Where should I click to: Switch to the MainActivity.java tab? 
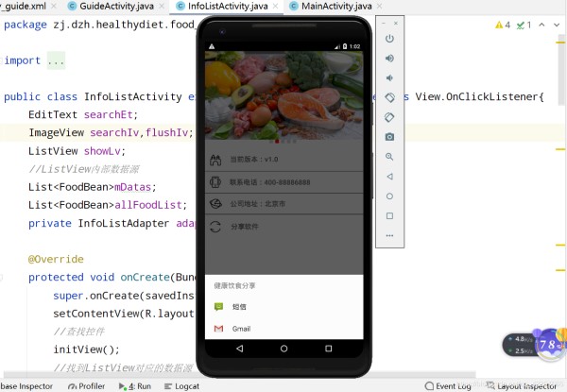tap(335, 7)
